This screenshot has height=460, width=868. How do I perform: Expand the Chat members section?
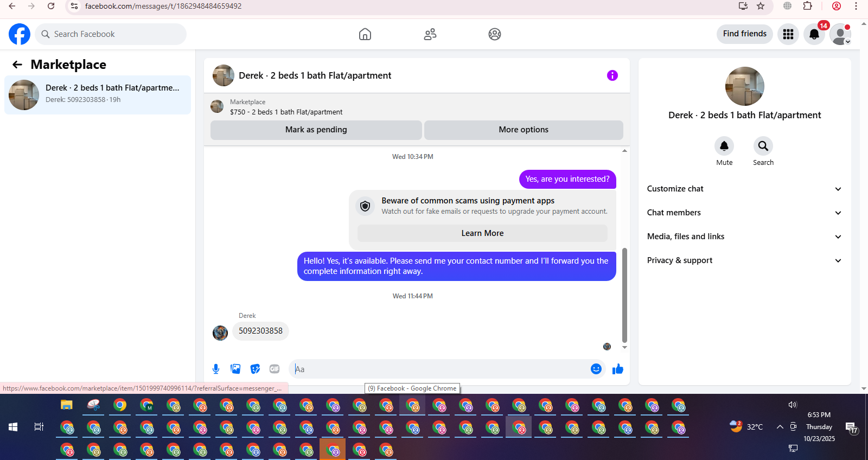744,213
